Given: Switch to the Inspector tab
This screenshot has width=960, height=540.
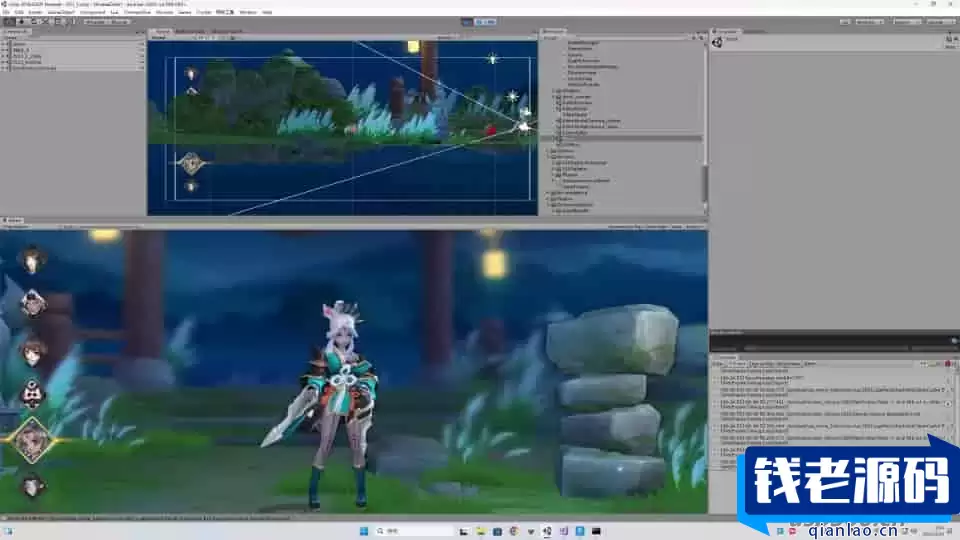Looking at the screenshot, I should 726,31.
